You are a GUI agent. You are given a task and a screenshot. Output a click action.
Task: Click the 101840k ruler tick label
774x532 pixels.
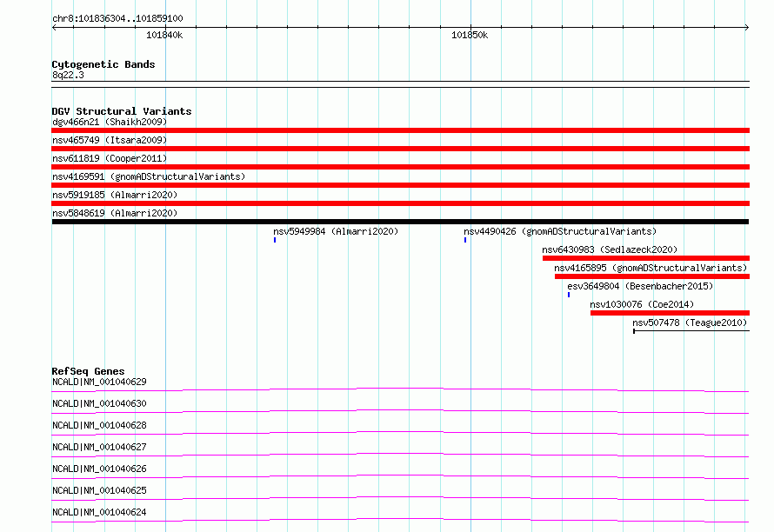(x=164, y=35)
